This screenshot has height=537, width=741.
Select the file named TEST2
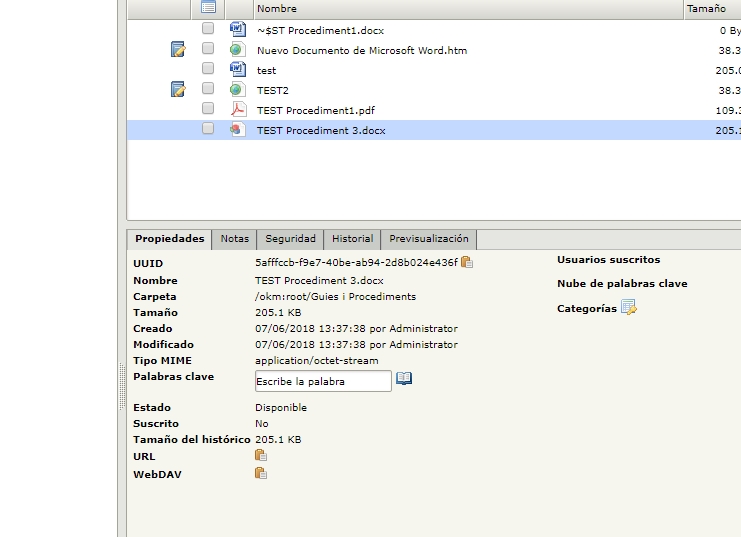pyautogui.click(x=273, y=90)
